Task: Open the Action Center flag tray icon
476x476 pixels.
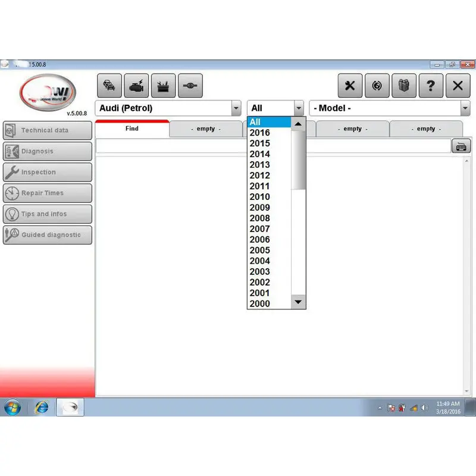Action: point(392,408)
